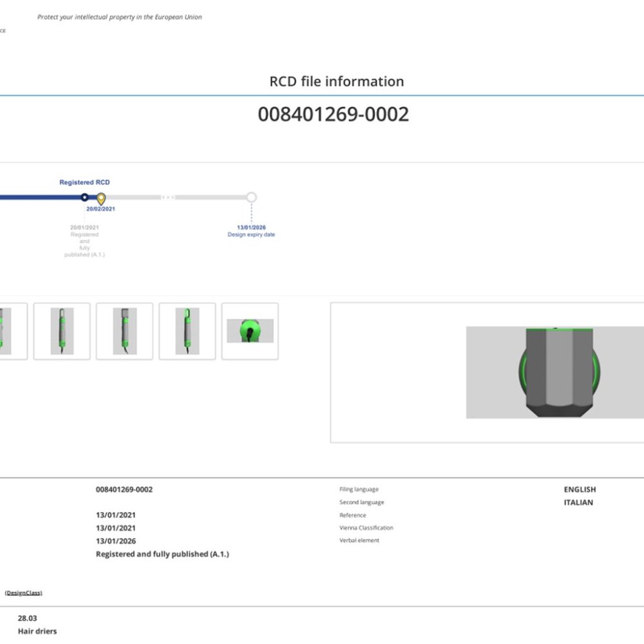Click the Hair driers product indication

pos(37,631)
